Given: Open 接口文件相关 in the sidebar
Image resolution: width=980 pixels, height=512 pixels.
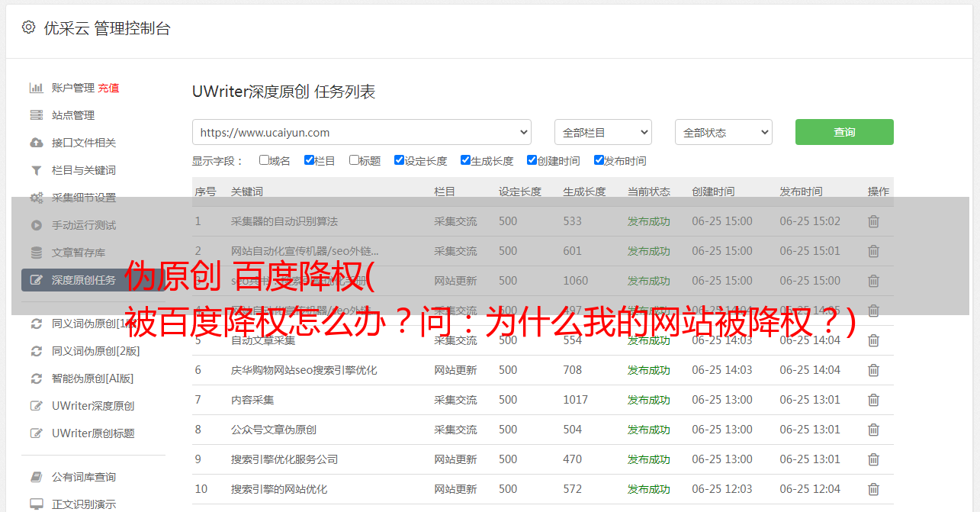Looking at the screenshot, I should coord(84,143).
